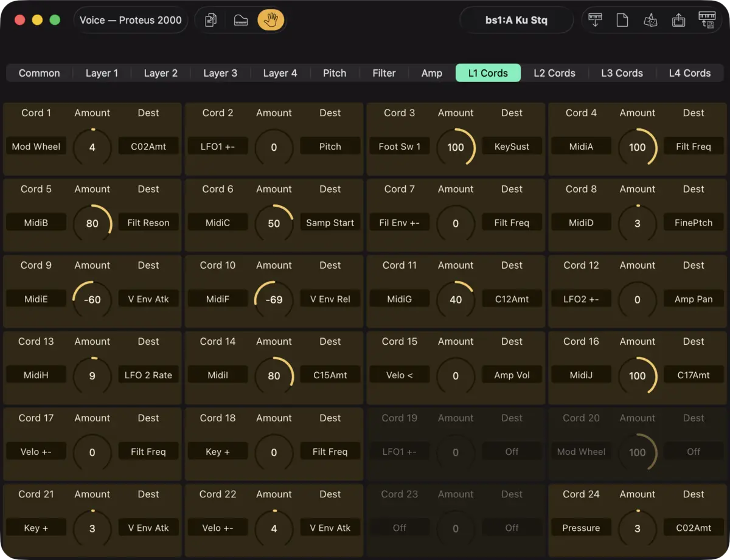Viewport: 730px width, 560px height.
Task: Click the dice randomize icon
Action: point(650,20)
